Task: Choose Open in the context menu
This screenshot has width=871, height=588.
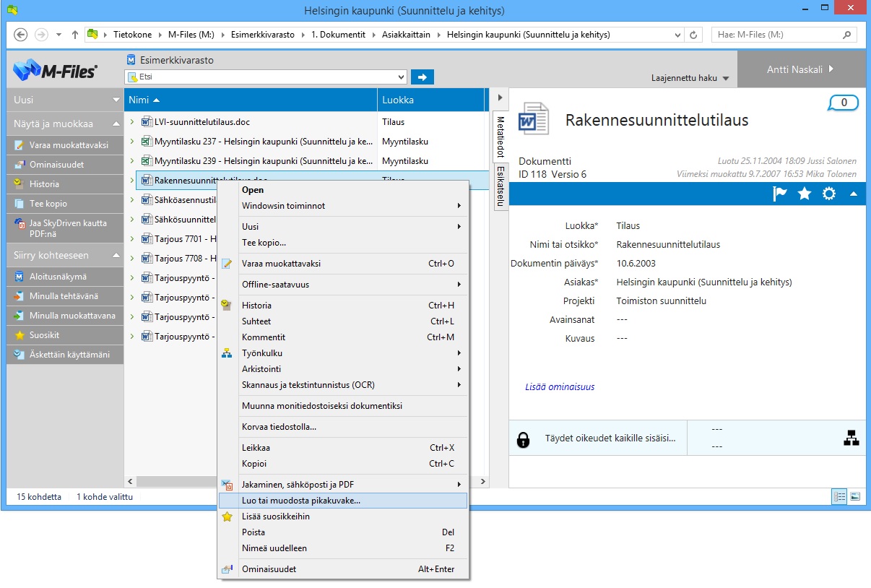Action: click(344, 190)
